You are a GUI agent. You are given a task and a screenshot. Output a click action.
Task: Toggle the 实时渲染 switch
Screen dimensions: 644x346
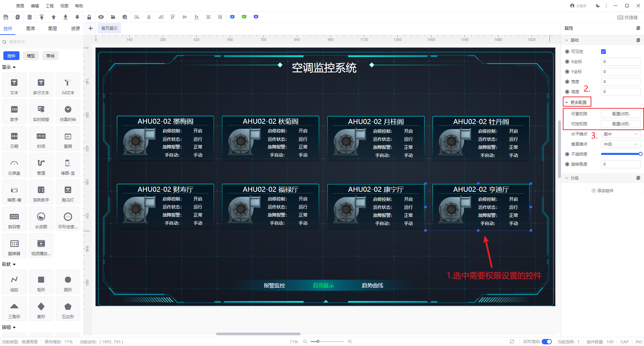click(546, 342)
